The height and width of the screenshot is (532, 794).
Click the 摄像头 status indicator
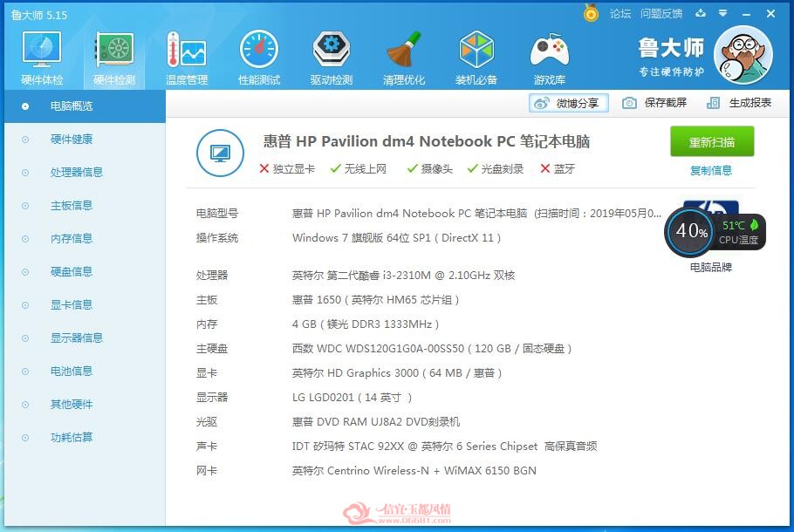click(430, 169)
